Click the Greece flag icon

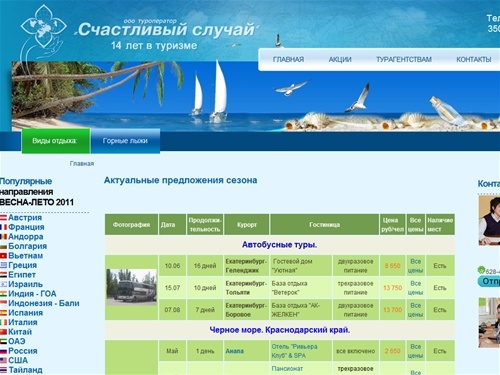click(3, 265)
